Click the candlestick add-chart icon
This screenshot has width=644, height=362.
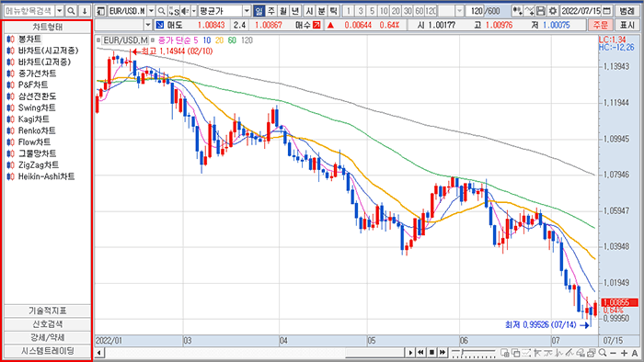click(x=517, y=11)
